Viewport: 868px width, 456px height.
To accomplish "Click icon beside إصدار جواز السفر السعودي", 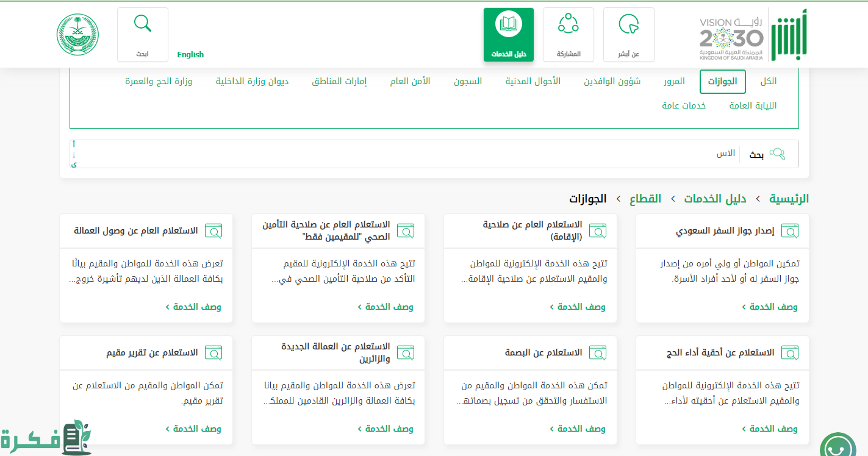I will click(x=789, y=231).
